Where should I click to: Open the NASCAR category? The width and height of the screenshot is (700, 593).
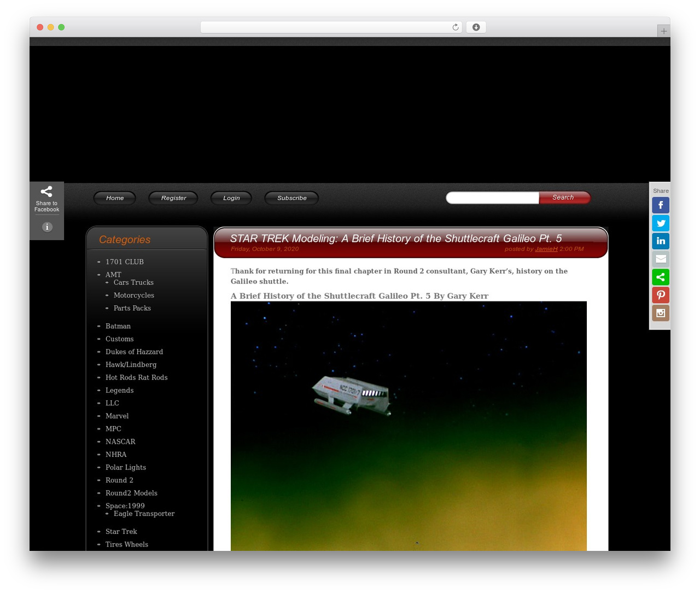coord(120,442)
